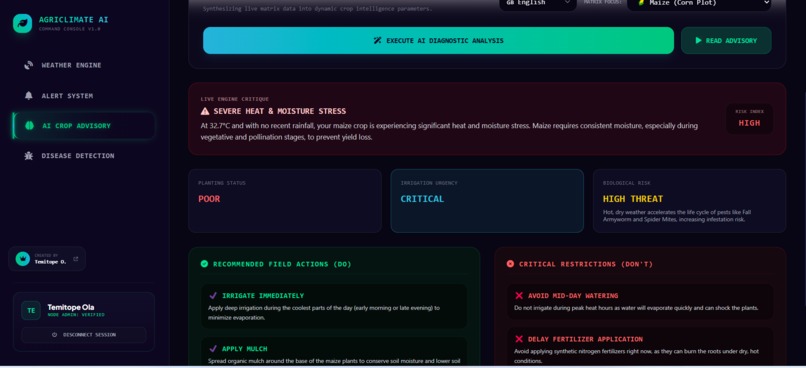This screenshot has height=368, width=806.
Task: Click the Temitope Ola profile name
Action: click(x=70, y=307)
